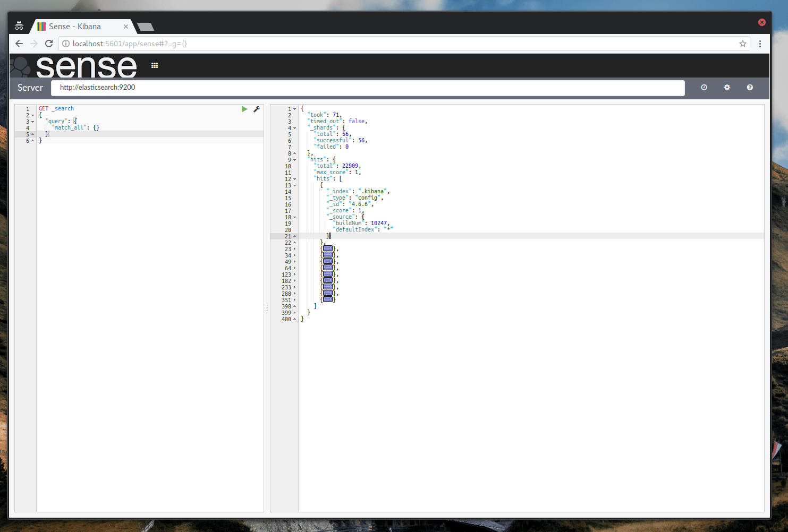The height and width of the screenshot is (532, 788).
Task: Click the total 22909 value
Action: tap(350, 166)
